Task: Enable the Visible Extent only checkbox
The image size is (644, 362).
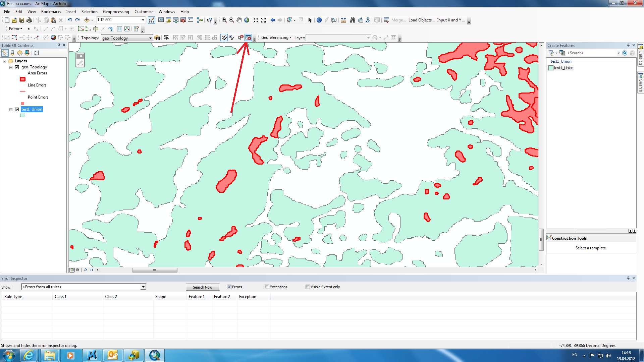Action: coord(308,287)
